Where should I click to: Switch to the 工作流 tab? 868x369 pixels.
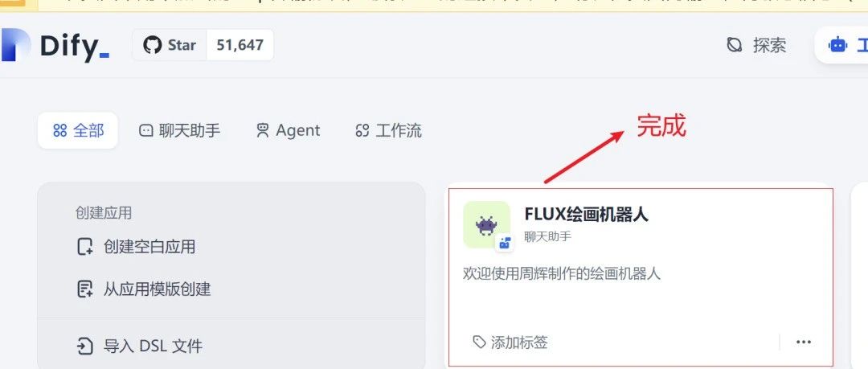(x=388, y=130)
